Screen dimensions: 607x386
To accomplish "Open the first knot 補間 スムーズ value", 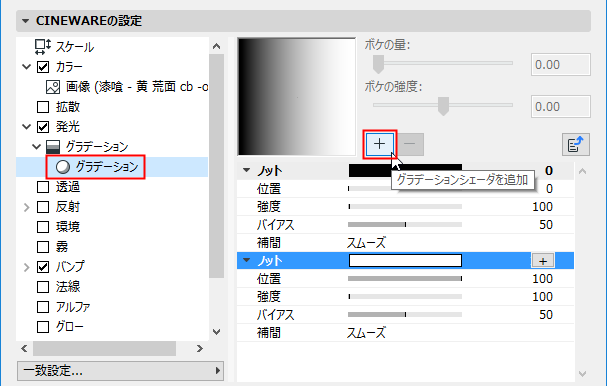I will coord(366,243).
